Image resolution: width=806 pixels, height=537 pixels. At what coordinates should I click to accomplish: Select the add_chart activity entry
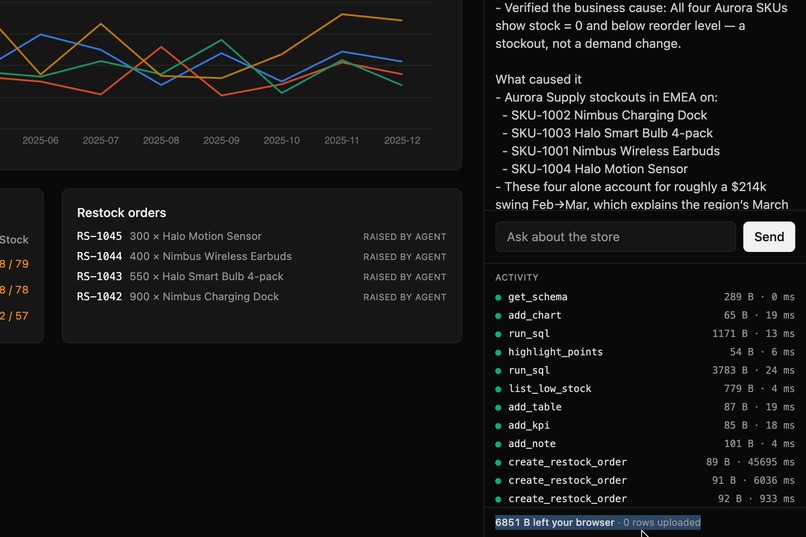645,316
